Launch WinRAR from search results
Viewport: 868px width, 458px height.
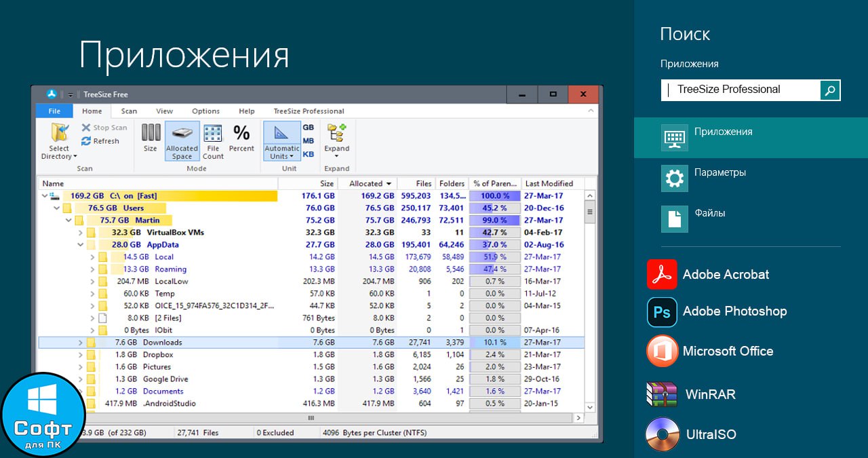click(x=691, y=394)
